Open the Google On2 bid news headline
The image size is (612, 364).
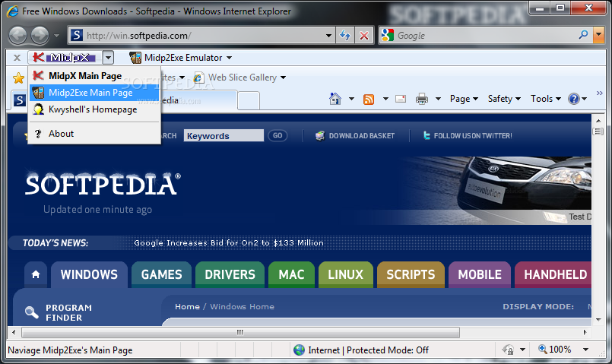(229, 242)
